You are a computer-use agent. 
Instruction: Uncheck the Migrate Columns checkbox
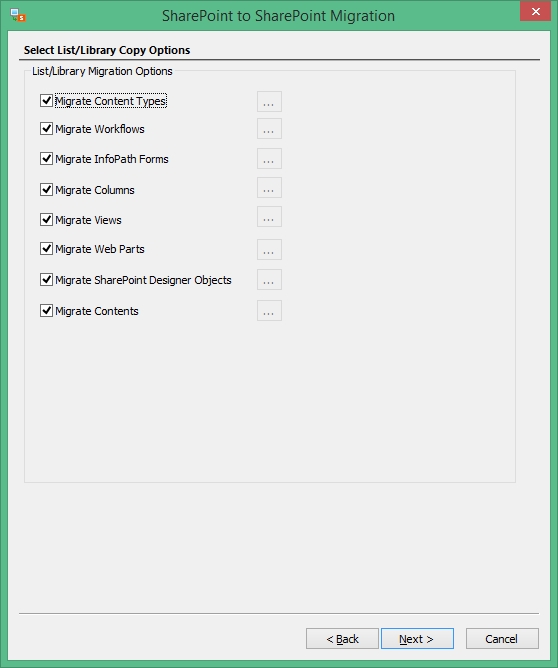(x=46, y=190)
